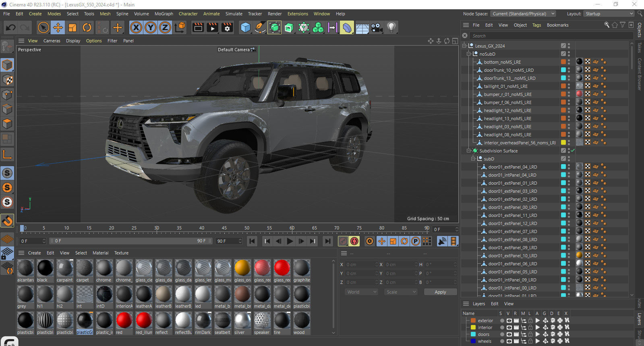Viewport: 644px width, 346px height.
Task: Click the coordinate system icon
Action: click(x=180, y=27)
